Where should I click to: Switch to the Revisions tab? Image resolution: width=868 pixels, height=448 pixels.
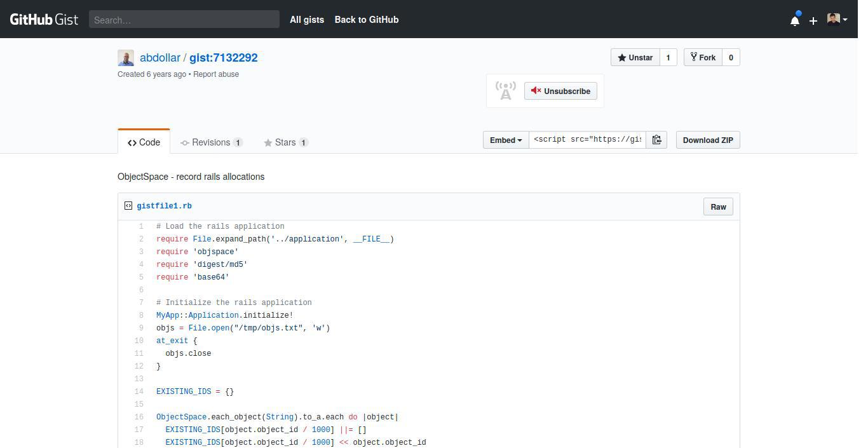click(212, 142)
